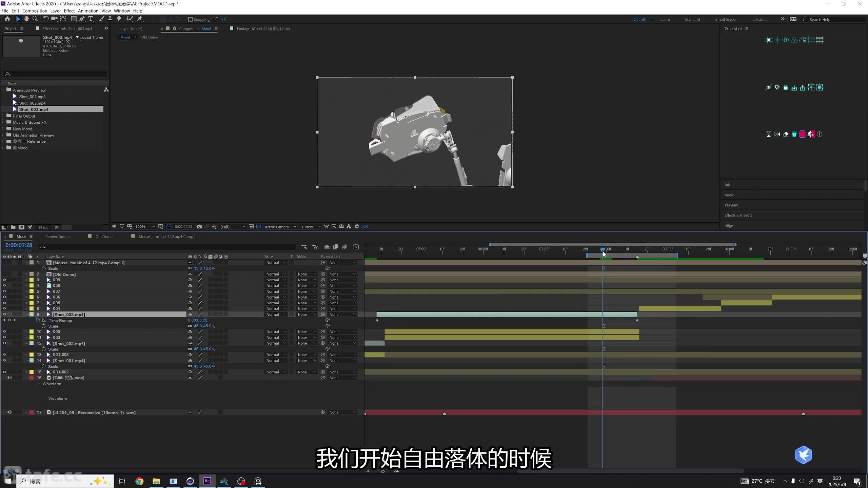Open File Explorer from the taskbar

pos(156,481)
